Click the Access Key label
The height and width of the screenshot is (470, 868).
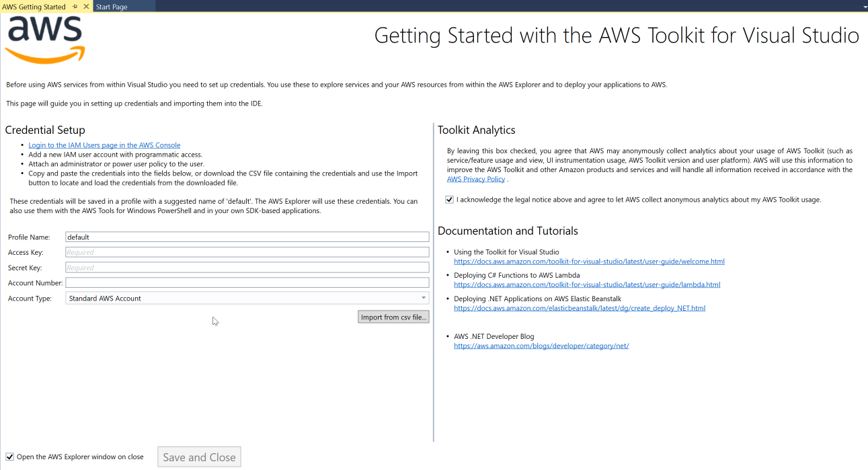pos(26,252)
